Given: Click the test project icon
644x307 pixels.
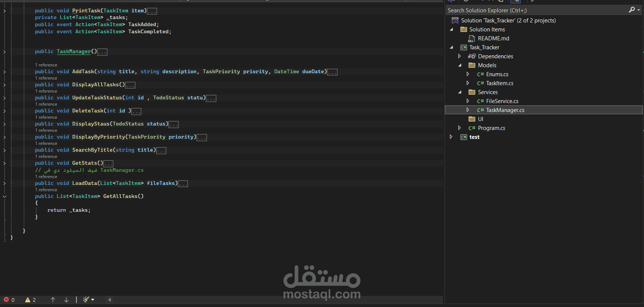Looking at the screenshot, I should coord(464,137).
